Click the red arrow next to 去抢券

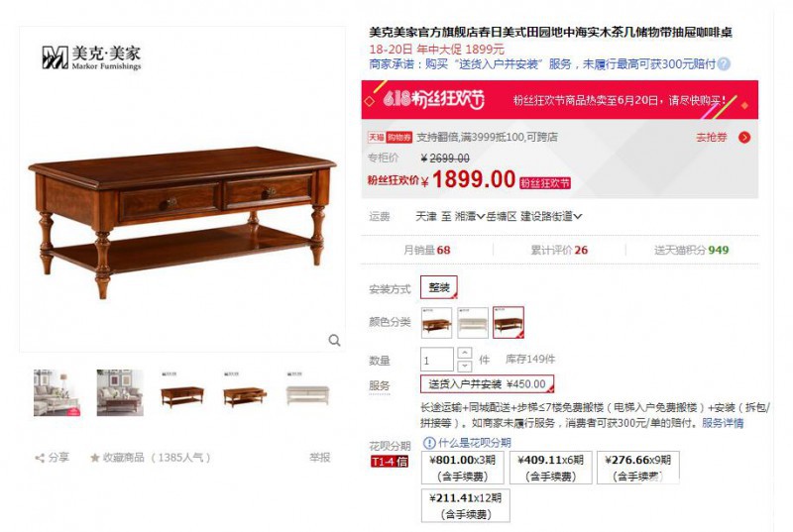tap(744, 138)
